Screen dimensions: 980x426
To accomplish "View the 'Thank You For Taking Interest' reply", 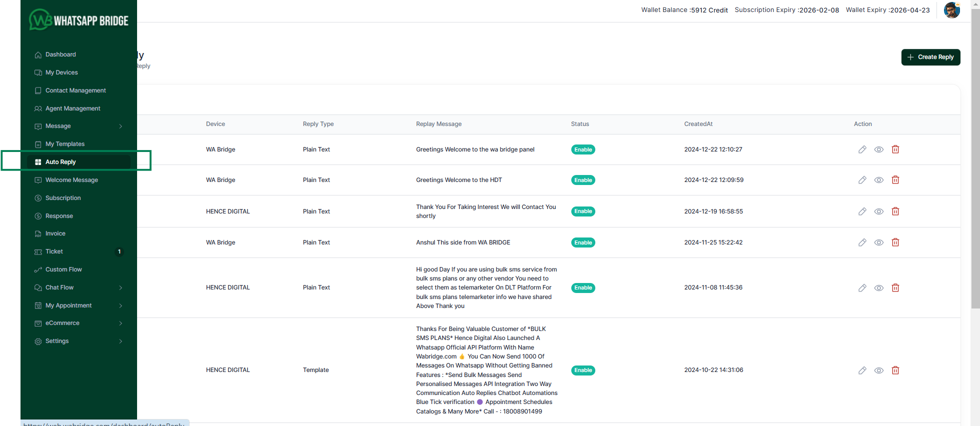I will (879, 211).
